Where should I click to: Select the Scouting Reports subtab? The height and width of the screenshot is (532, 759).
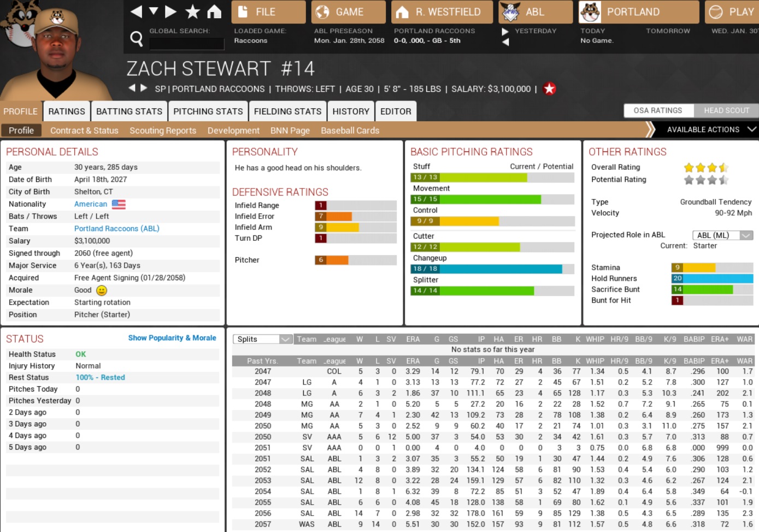coord(163,131)
